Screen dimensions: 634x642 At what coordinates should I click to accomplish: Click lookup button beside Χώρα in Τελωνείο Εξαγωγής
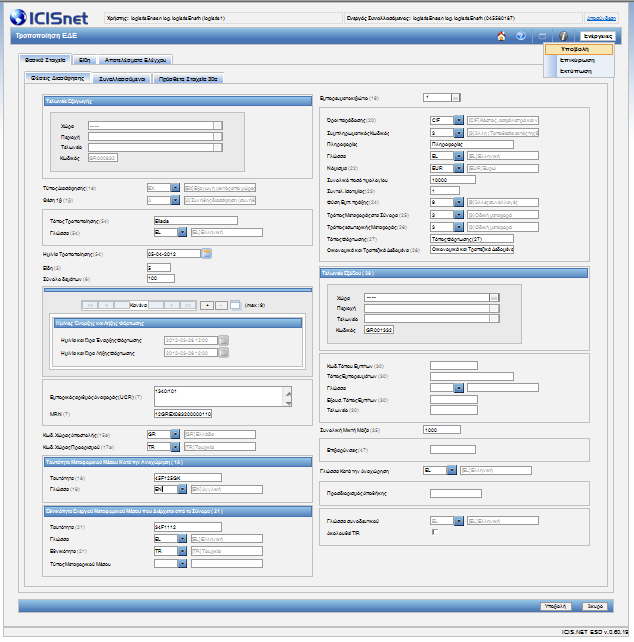[218, 126]
